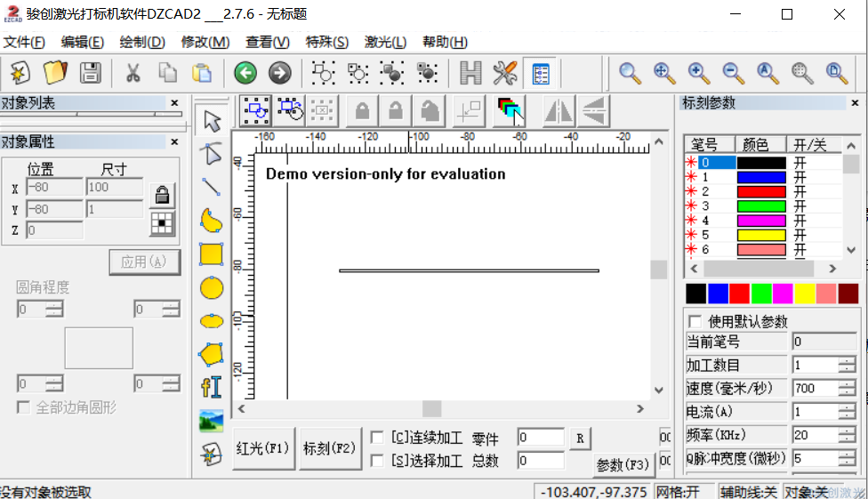
Task: Pick the blue swatch in the palette row
Action: (718, 294)
